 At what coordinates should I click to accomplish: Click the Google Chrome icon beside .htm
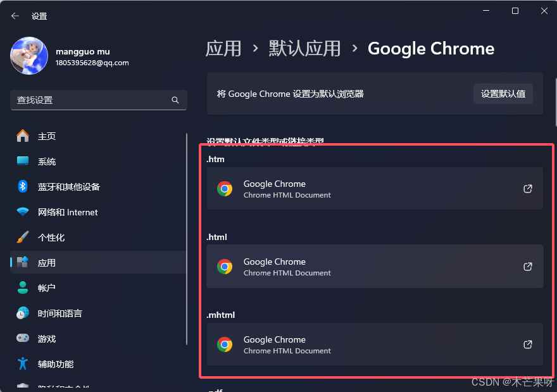225,188
